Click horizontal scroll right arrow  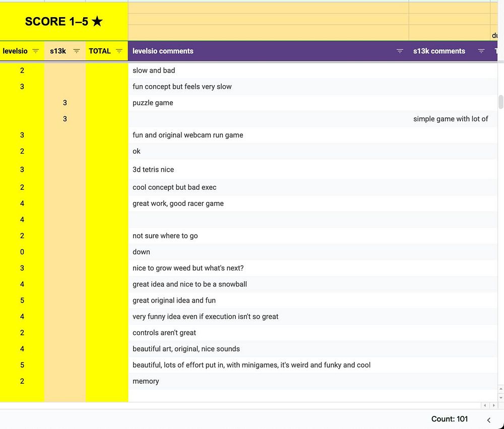point(493,405)
